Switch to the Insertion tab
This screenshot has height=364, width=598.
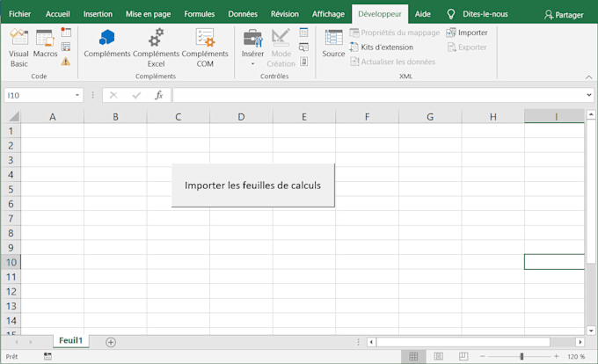point(98,14)
